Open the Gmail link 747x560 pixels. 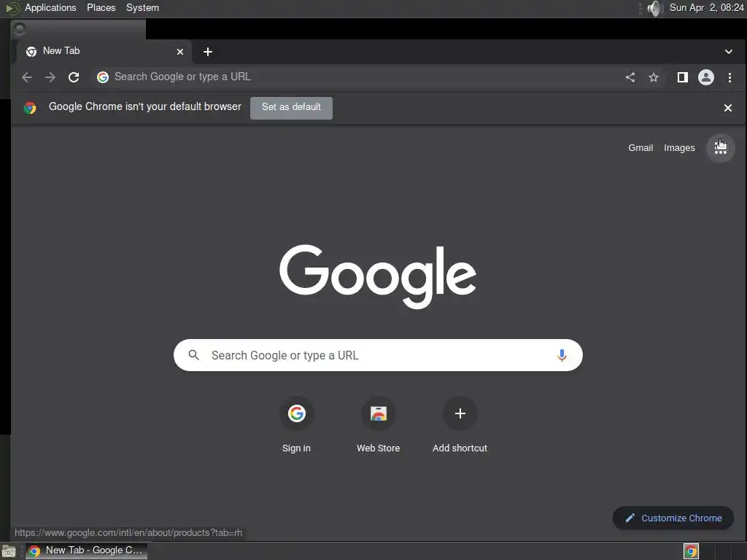(x=640, y=148)
